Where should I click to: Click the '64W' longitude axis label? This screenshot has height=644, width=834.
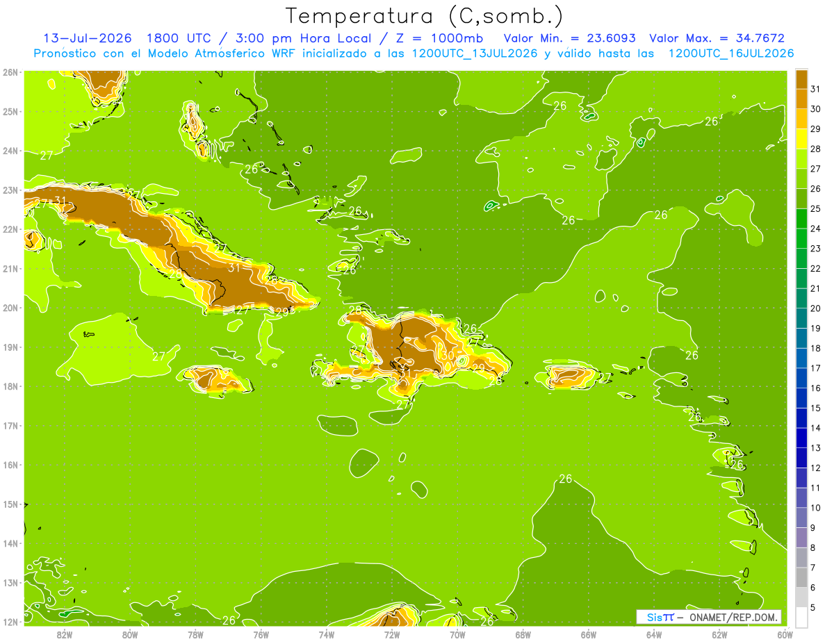tap(654, 634)
